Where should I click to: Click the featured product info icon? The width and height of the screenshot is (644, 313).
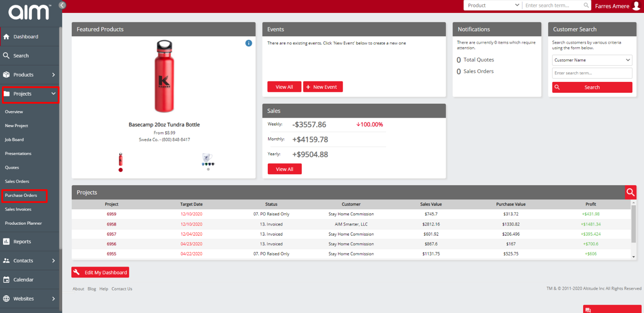[248, 43]
